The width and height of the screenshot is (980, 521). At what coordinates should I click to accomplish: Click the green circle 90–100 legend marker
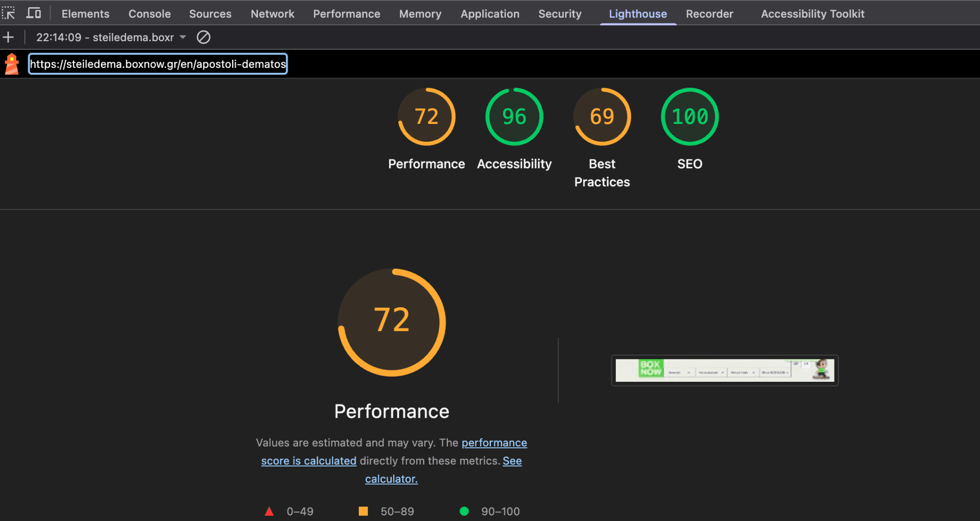464,511
